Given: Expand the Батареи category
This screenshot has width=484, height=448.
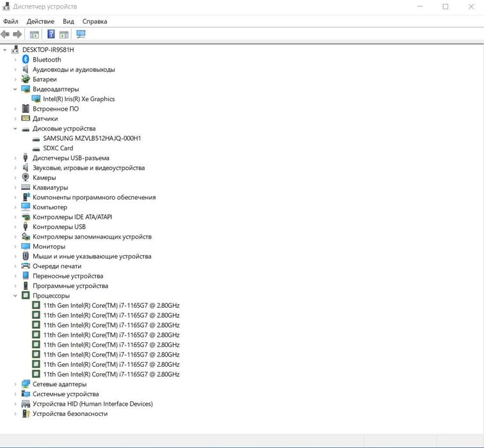Looking at the screenshot, I should point(15,79).
